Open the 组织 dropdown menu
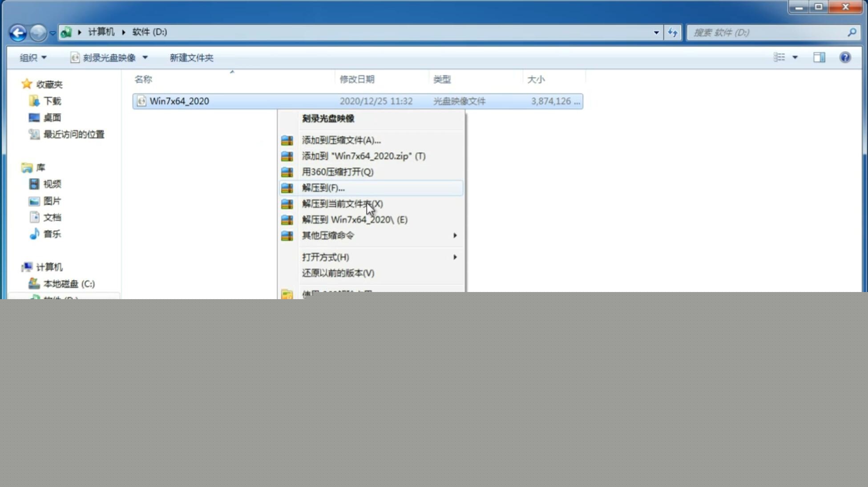 click(x=33, y=57)
